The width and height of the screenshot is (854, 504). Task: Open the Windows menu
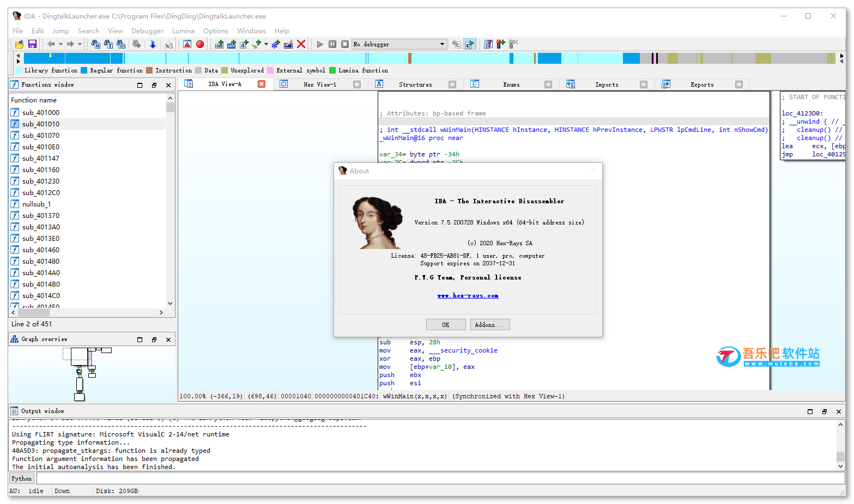[251, 31]
